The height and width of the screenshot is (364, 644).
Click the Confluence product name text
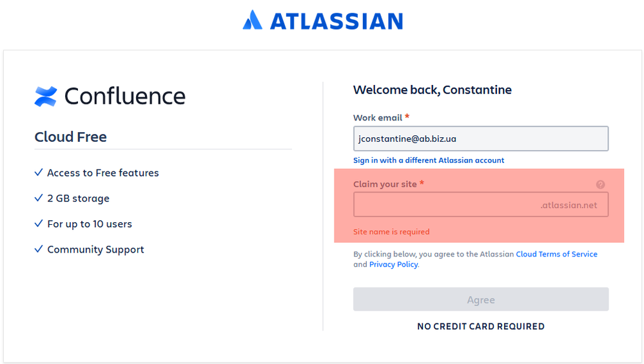(x=124, y=96)
